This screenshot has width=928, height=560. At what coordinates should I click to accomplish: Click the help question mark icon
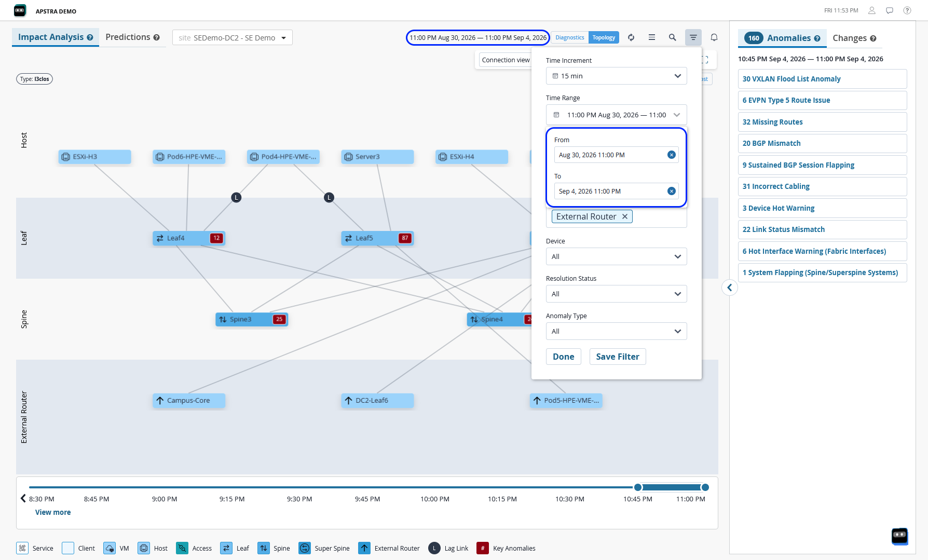tap(907, 10)
